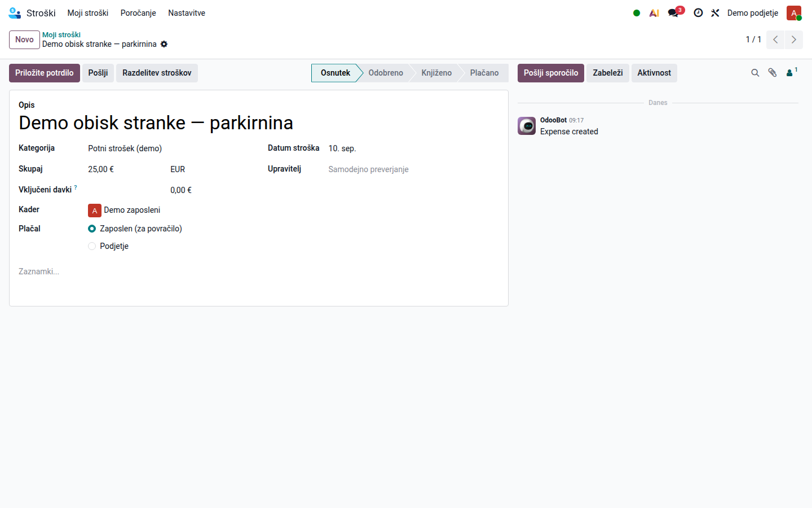812x508 pixels.
Task: Select Zaposlen (za povračilo) radio option
Action: (x=92, y=229)
